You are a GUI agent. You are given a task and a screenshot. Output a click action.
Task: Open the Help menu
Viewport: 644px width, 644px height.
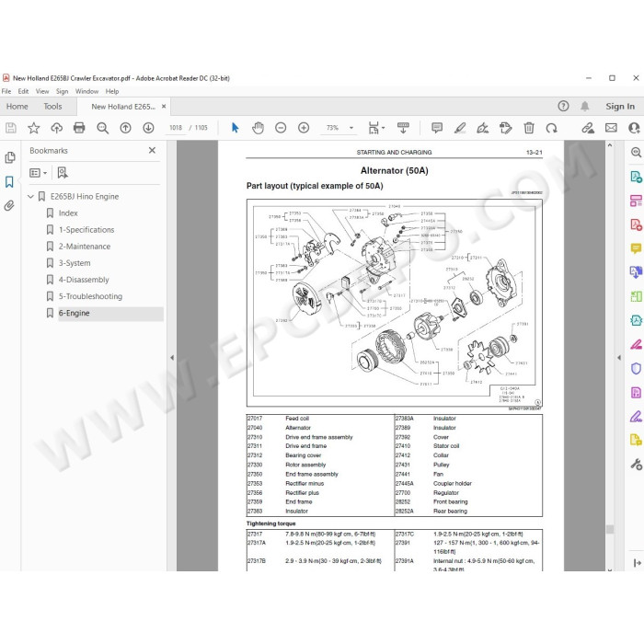tap(112, 91)
